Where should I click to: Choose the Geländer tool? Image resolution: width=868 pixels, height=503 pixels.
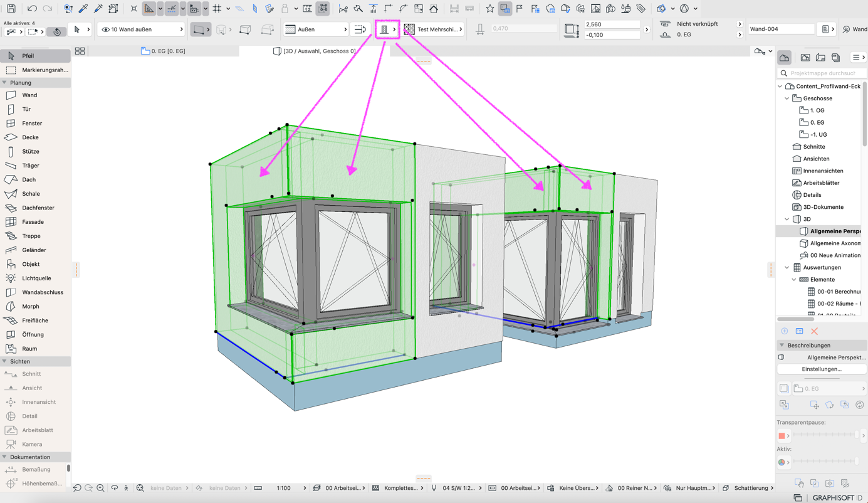tap(35, 250)
